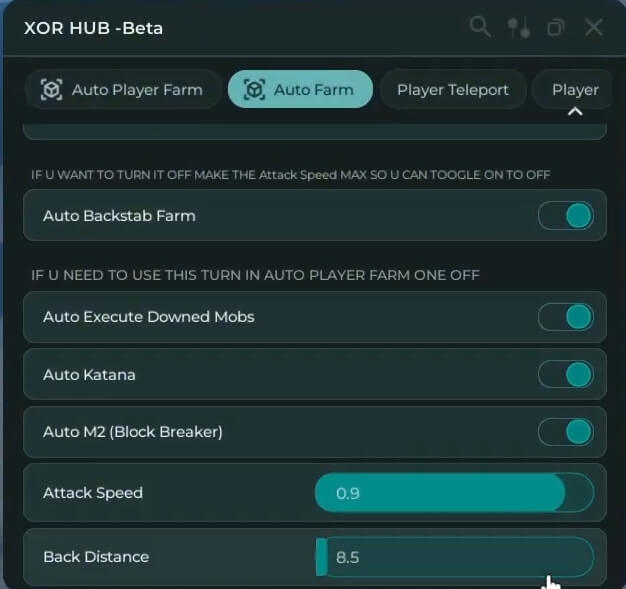626x589 pixels.
Task: Click the search magnifier icon
Action: [x=480, y=27]
